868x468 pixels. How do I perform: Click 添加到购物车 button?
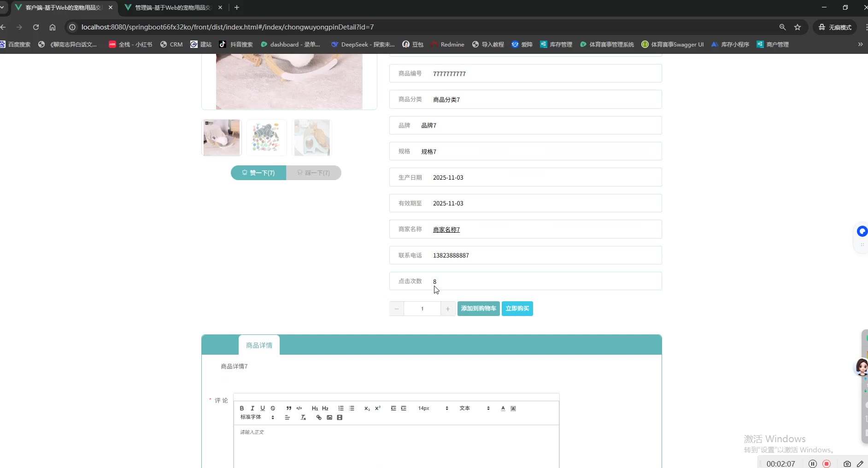479,309
